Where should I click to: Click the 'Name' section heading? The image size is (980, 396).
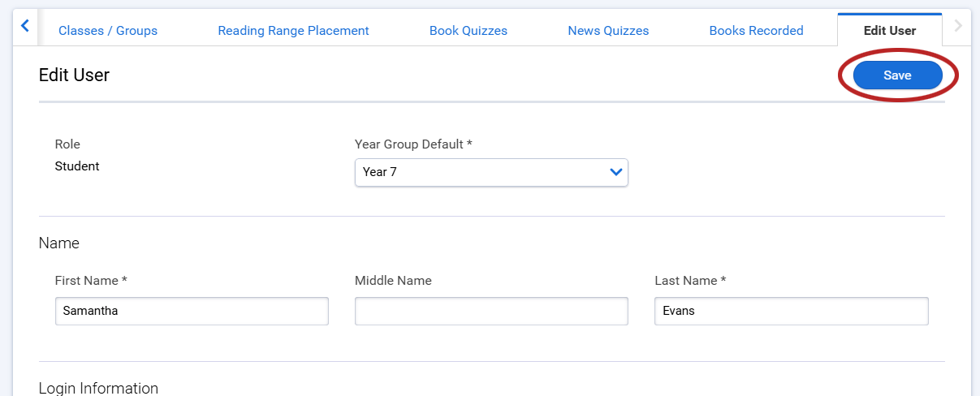(59, 243)
